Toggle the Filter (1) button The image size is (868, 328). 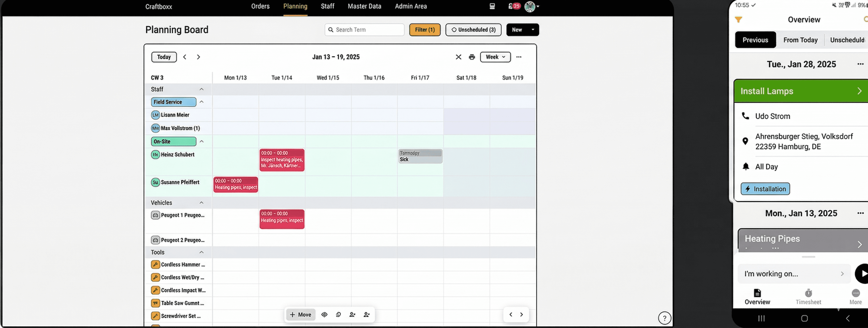click(425, 30)
